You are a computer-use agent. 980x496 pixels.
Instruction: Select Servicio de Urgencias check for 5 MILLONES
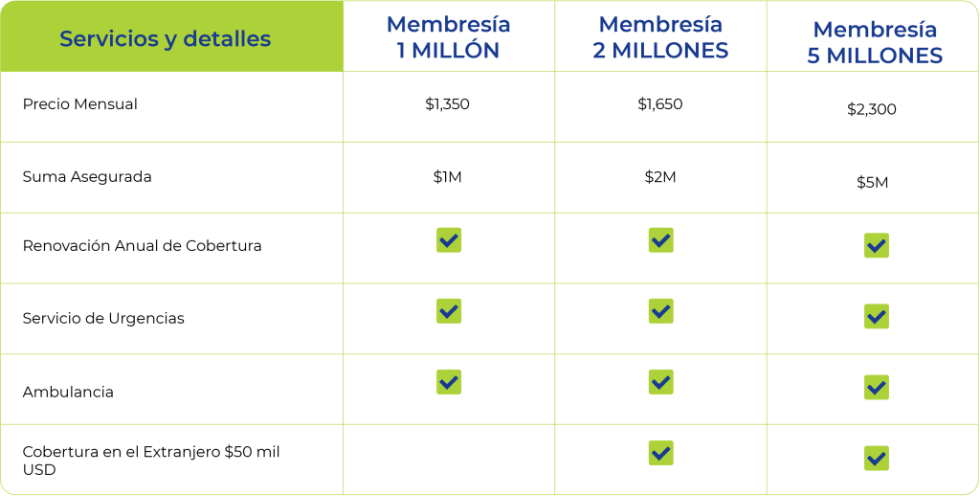click(x=877, y=317)
